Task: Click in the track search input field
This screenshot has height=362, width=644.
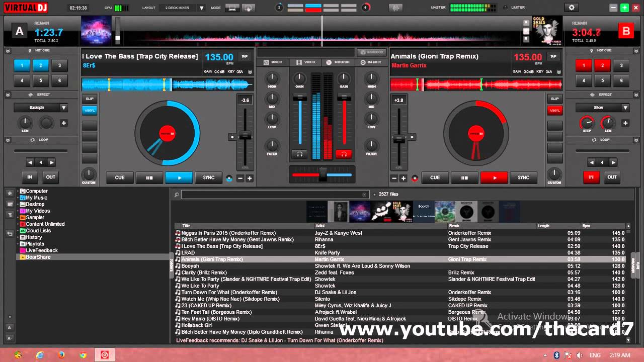Action: coord(275,195)
